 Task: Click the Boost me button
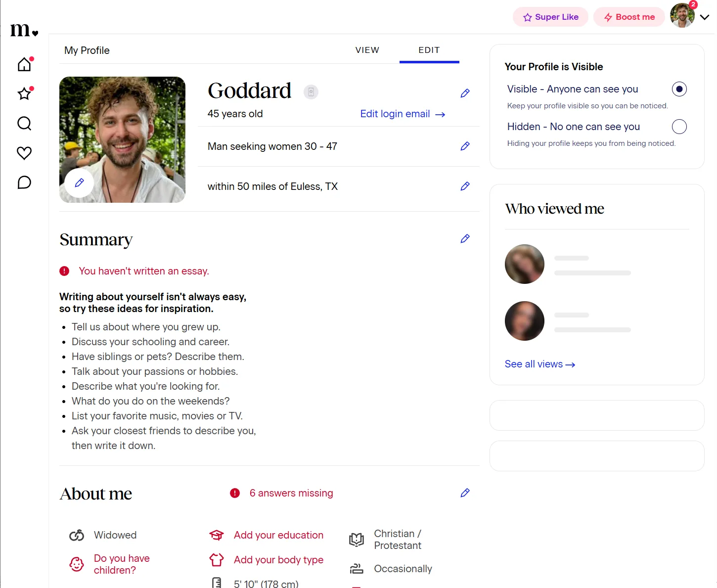(629, 17)
